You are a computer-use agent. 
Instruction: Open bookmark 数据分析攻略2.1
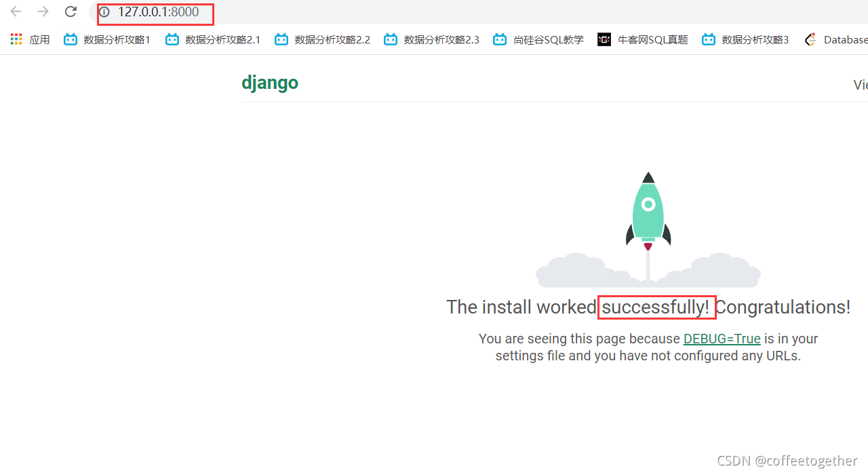213,39
